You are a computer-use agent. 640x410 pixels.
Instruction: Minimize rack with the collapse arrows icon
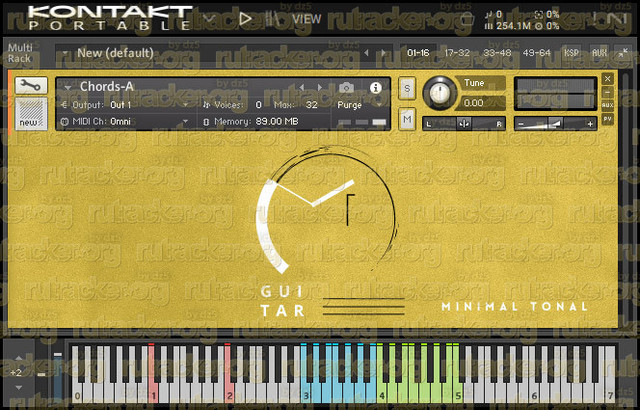tap(623, 53)
